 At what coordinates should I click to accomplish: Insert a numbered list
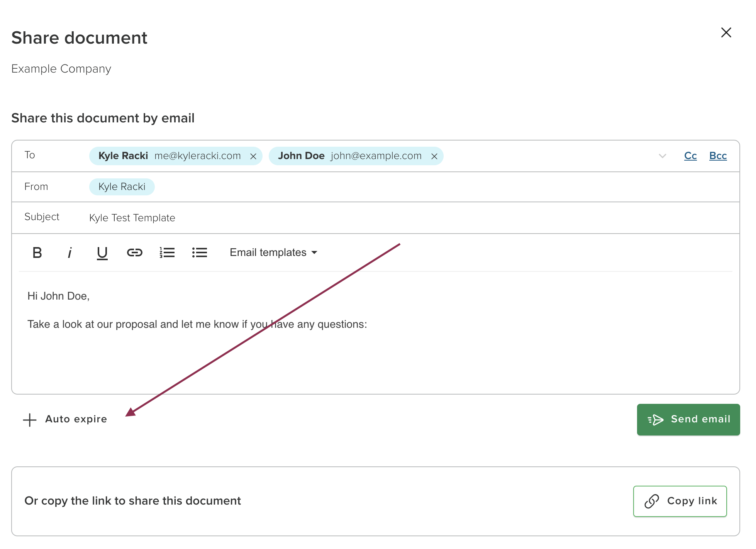(167, 253)
